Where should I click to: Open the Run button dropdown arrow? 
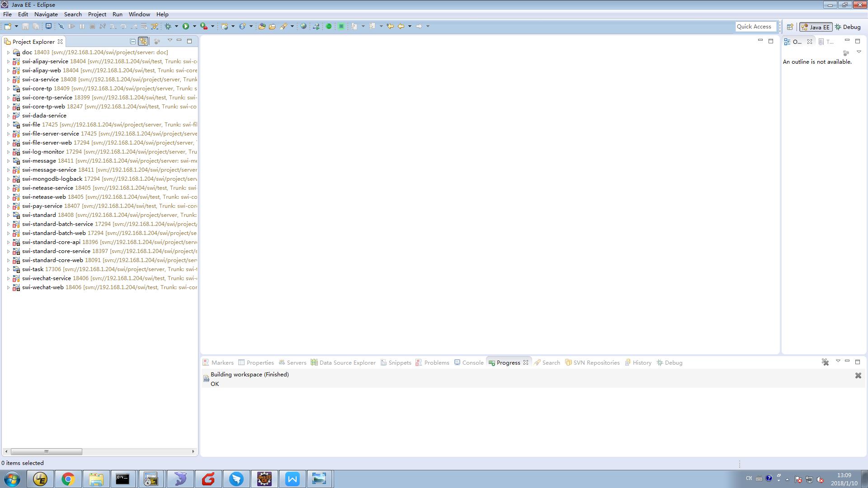[x=194, y=26]
